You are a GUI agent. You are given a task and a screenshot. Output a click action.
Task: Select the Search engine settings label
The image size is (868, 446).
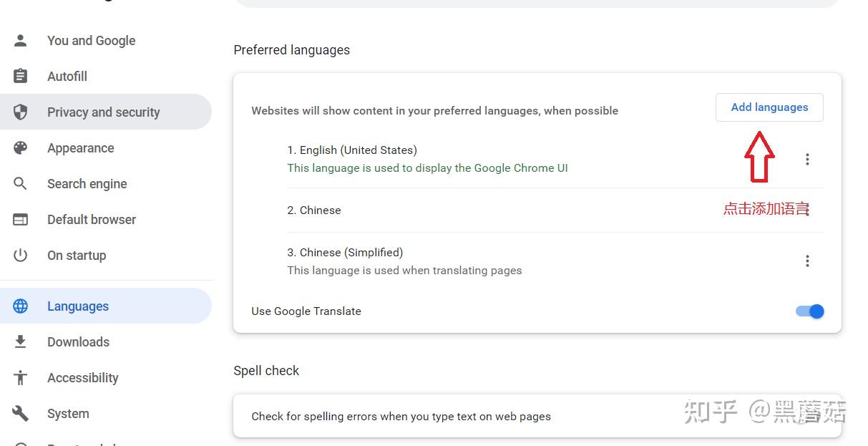click(x=87, y=184)
